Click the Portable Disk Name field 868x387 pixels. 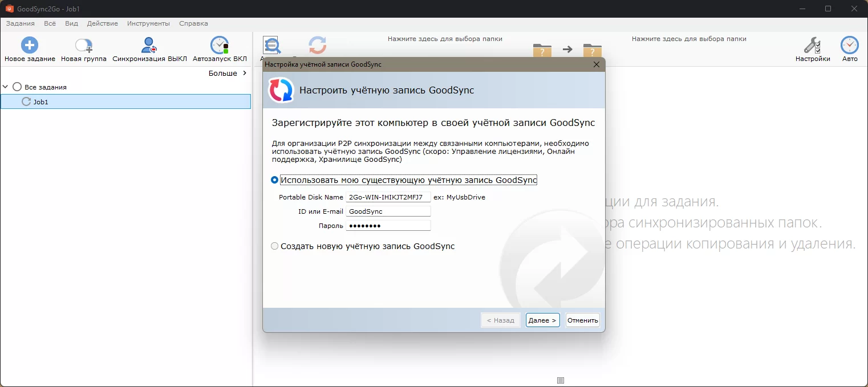388,197
